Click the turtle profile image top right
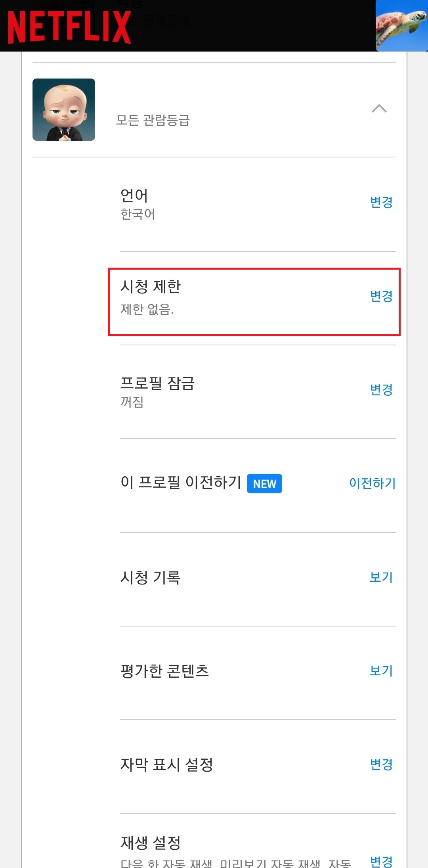Viewport: 428px width, 868px height. click(x=401, y=26)
